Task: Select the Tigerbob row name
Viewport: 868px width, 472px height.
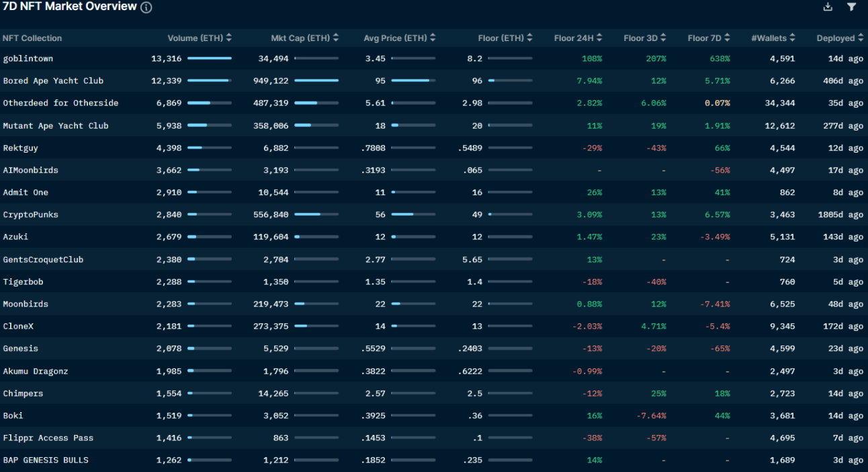Action: coord(23,282)
